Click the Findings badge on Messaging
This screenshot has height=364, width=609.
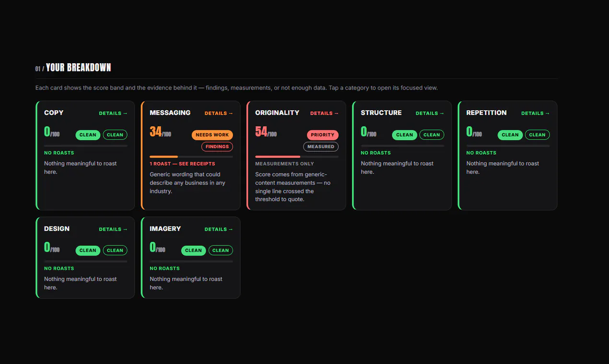217,147
